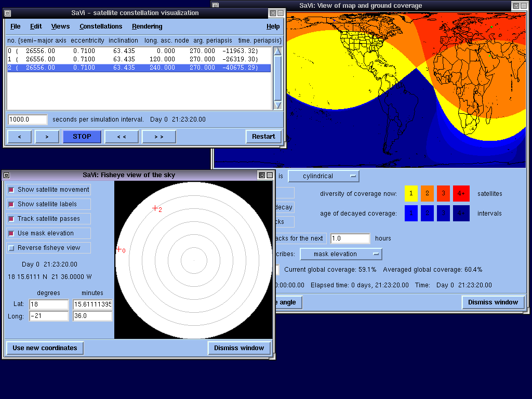Click the Restart button
The width and height of the screenshot is (532, 399).
263,137
